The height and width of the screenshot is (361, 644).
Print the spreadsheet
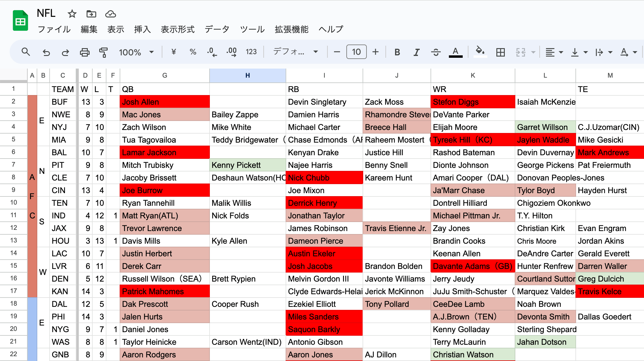(84, 52)
